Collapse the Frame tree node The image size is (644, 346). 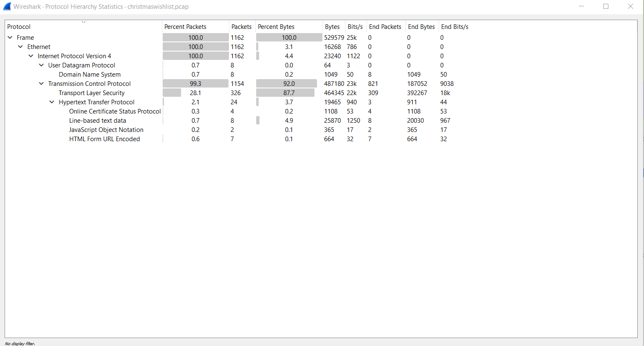pyautogui.click(x=10, y=38)
